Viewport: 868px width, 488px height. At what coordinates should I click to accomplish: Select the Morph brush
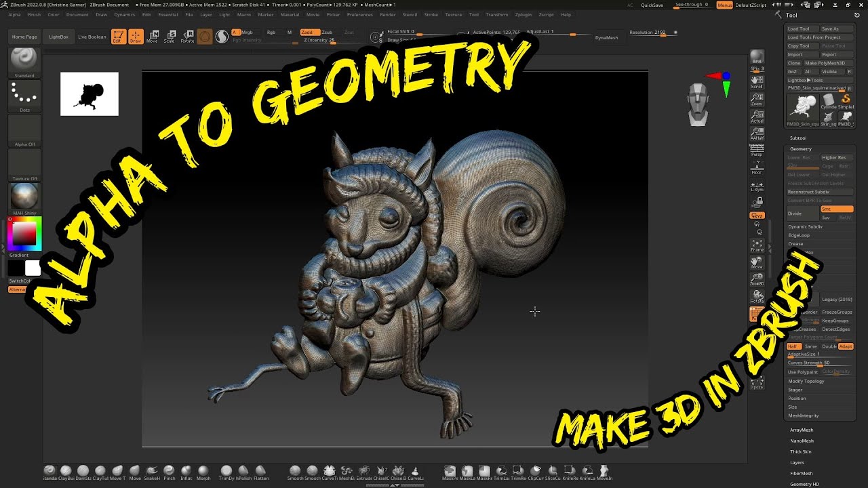coord(203,472)
